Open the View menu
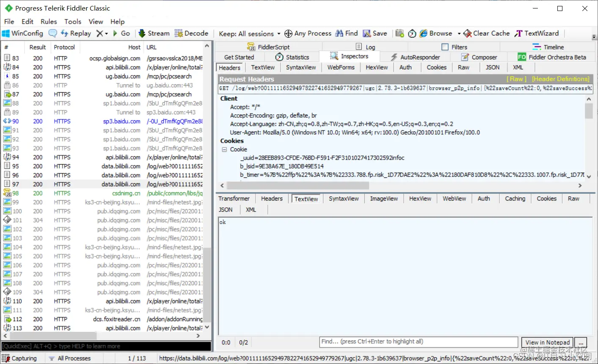598x364 pixels. click(96, 22)
